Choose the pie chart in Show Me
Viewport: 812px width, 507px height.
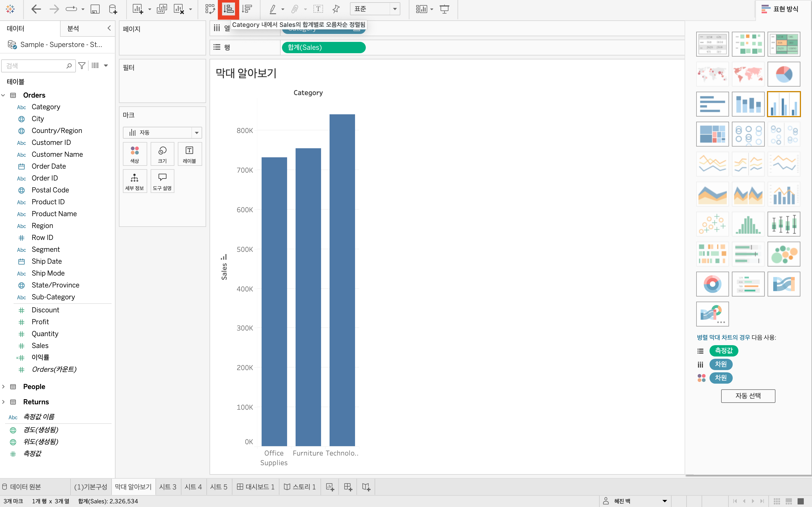(x=783, y=74)
